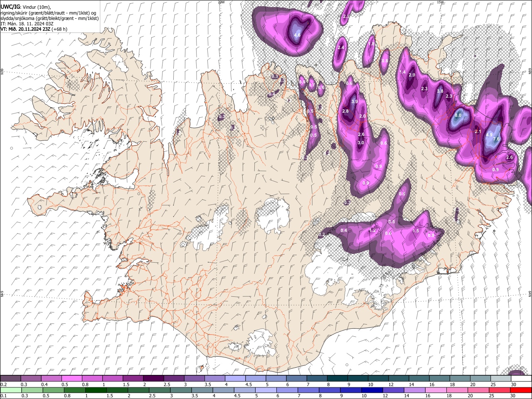Click the 1.2 value on the map

[373, 231]
